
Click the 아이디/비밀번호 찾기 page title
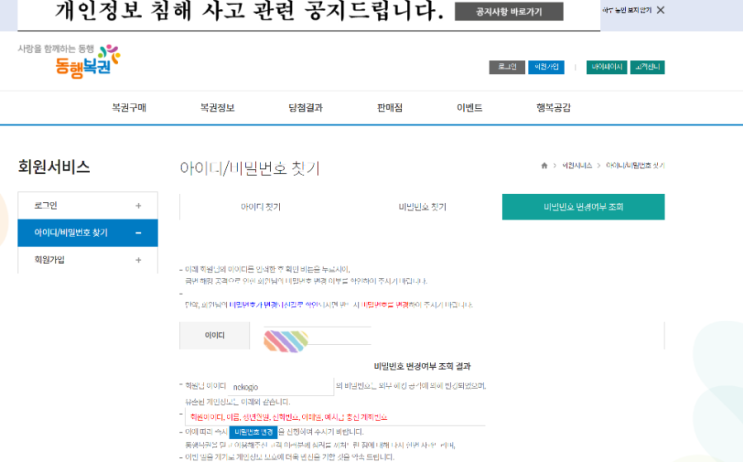point(250,168)
